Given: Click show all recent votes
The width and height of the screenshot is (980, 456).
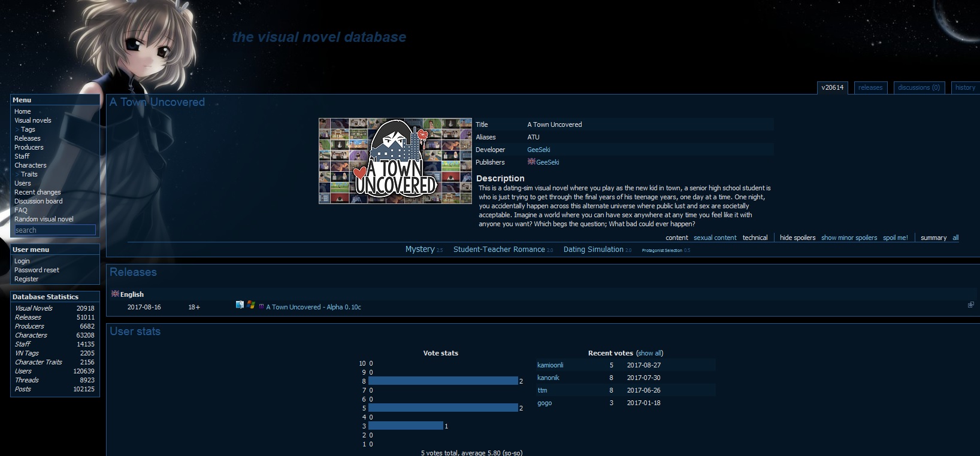Looking at the screenshot, I should point(650,353).
